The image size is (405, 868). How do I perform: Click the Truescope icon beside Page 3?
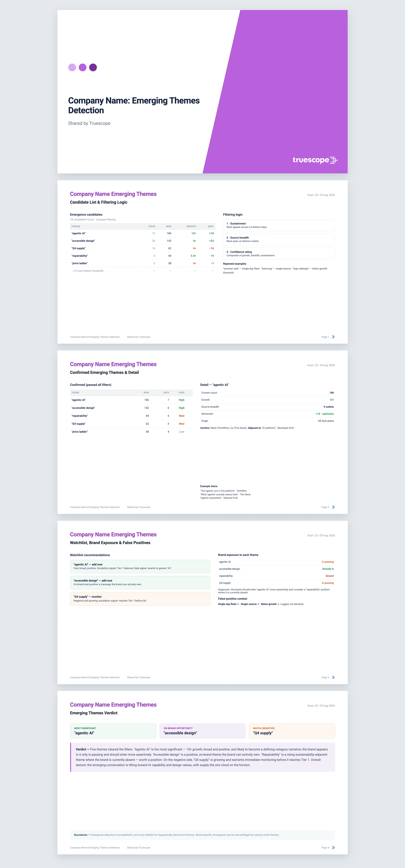(333, 677)
